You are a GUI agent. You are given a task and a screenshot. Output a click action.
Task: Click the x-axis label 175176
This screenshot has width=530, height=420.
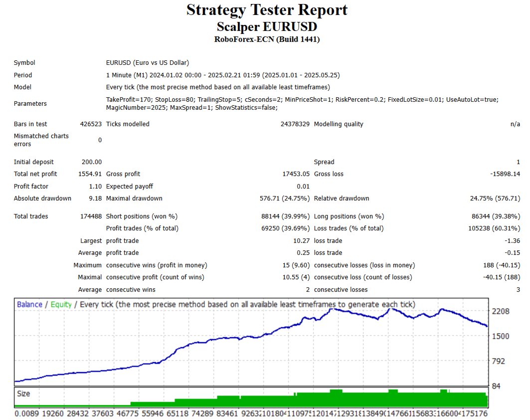(x=475, y=414)
